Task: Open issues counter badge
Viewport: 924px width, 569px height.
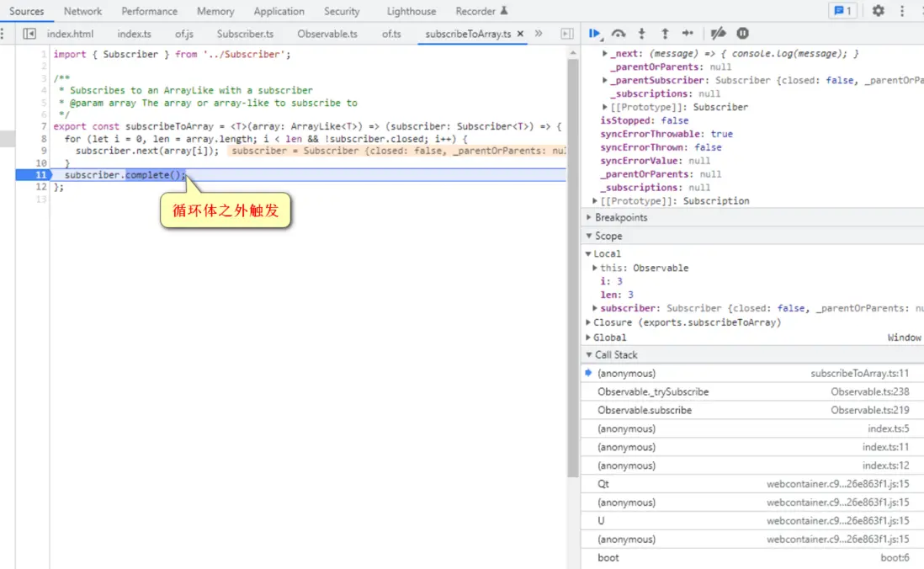Action: tap(842, 11)
